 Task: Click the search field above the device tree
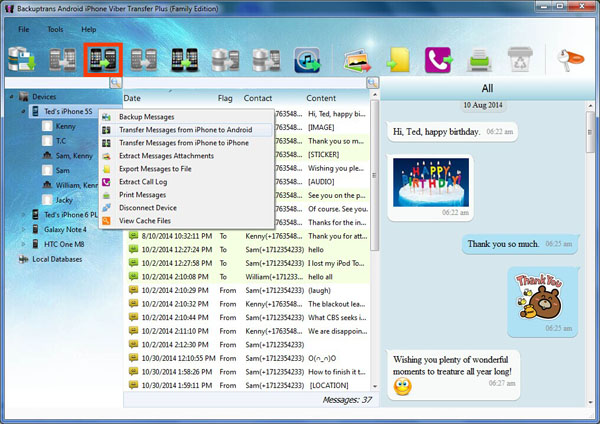point(57,83)
